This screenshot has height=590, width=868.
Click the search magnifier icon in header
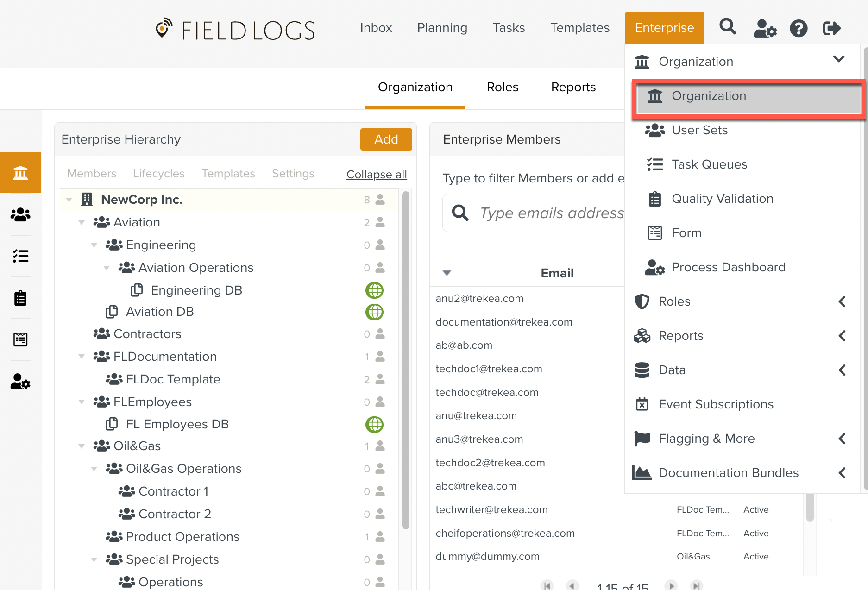pos(727,27)
